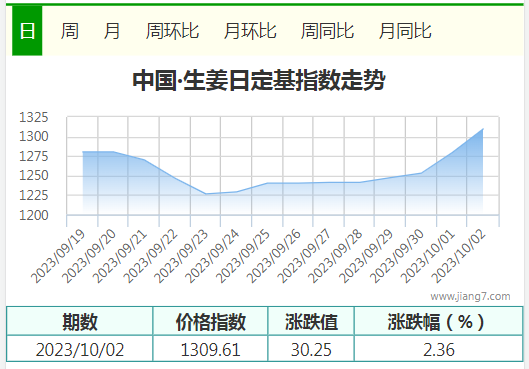Click the 涨跌幅（%）column header
The image size is (529, 369).
pyautogui.click(x=439, y=321)
